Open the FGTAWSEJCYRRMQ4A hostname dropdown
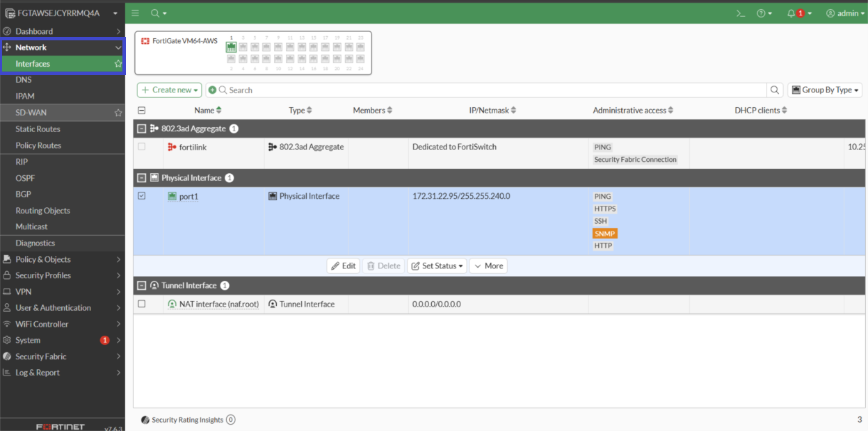868x431 pixels. pos(62,13)
